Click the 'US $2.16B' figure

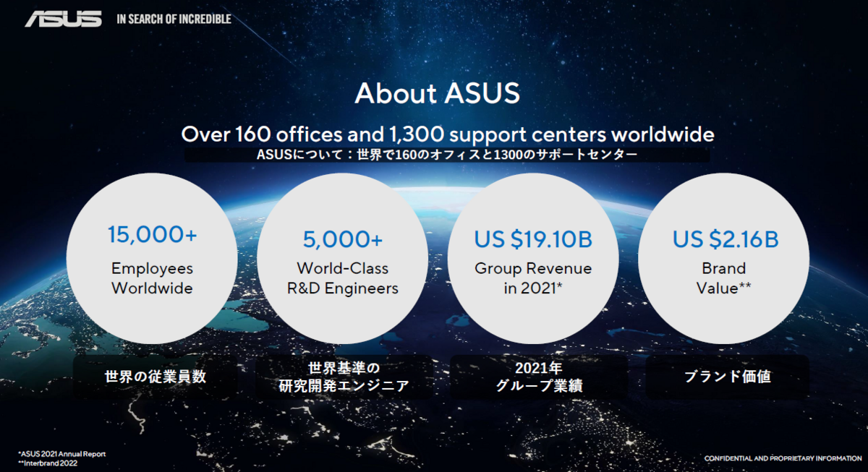tap(726, 239)
